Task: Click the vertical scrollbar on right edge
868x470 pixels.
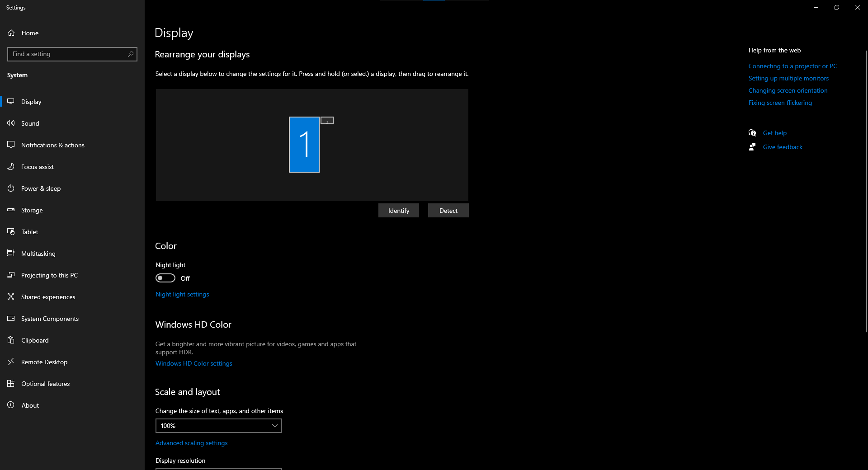Action: 866,190
